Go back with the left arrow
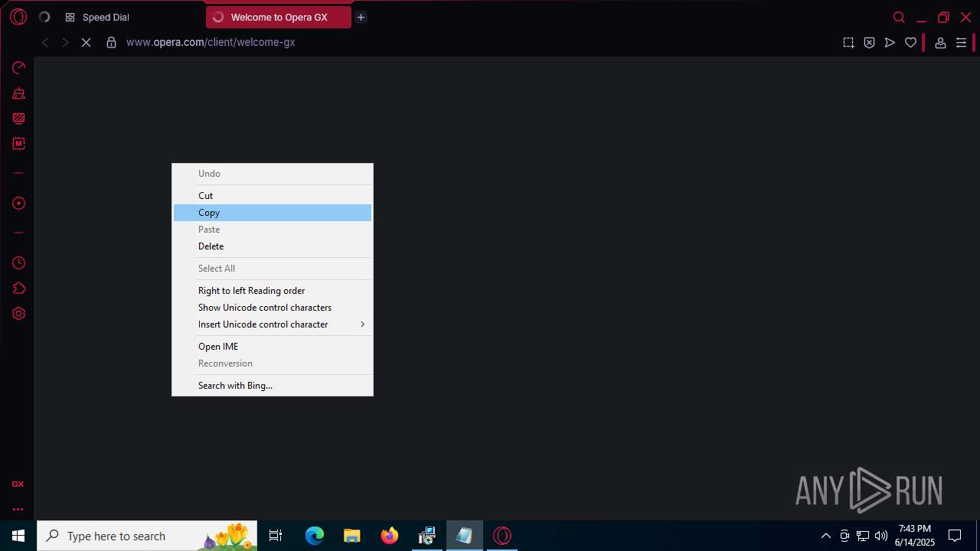 point(45,43)
